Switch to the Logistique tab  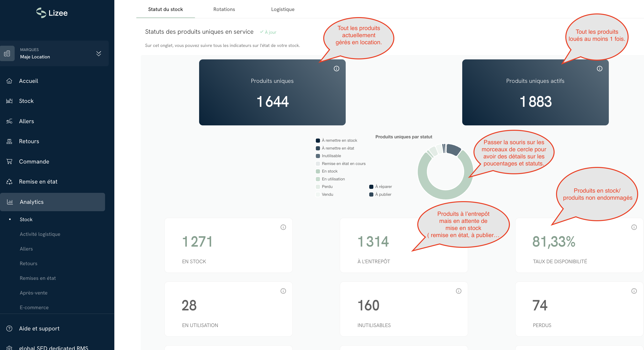[282, 9]
